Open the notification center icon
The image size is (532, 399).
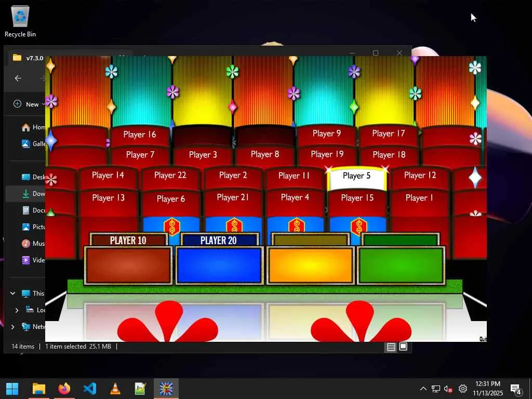tap(516, 389)
